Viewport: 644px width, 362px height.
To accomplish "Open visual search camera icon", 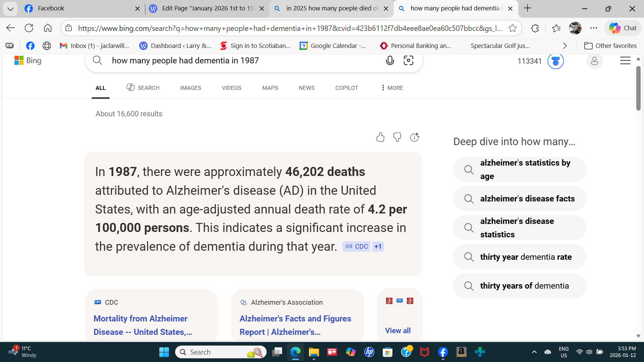I will tap(408, 61).
